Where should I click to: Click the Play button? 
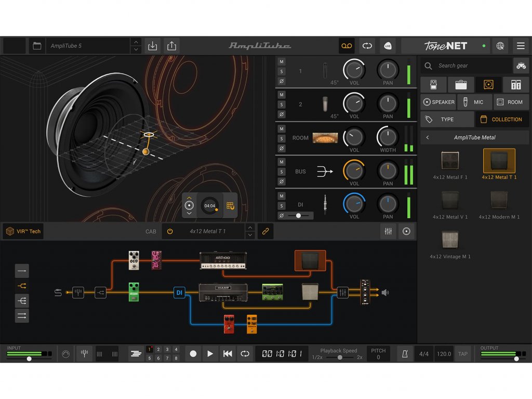210,354
